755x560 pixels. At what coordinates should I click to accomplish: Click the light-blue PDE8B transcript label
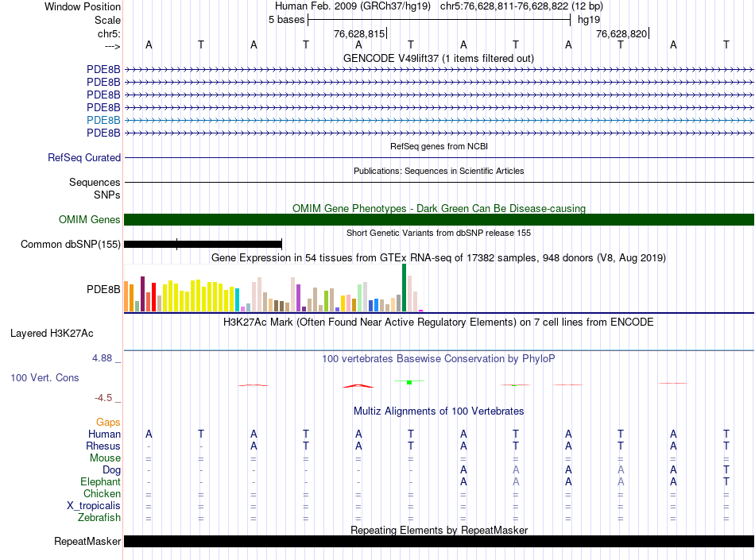point(103,120)
